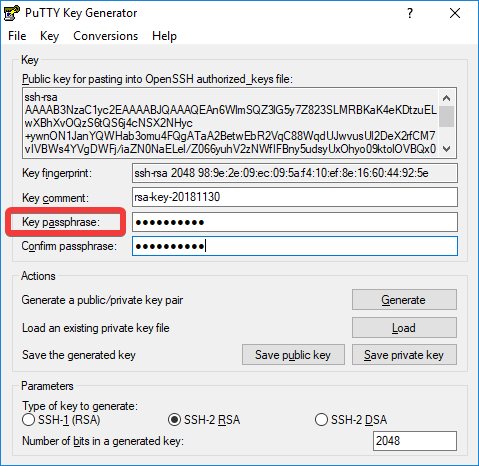
Task: Expand the Conversions menu
Action: tap(105, 36)
